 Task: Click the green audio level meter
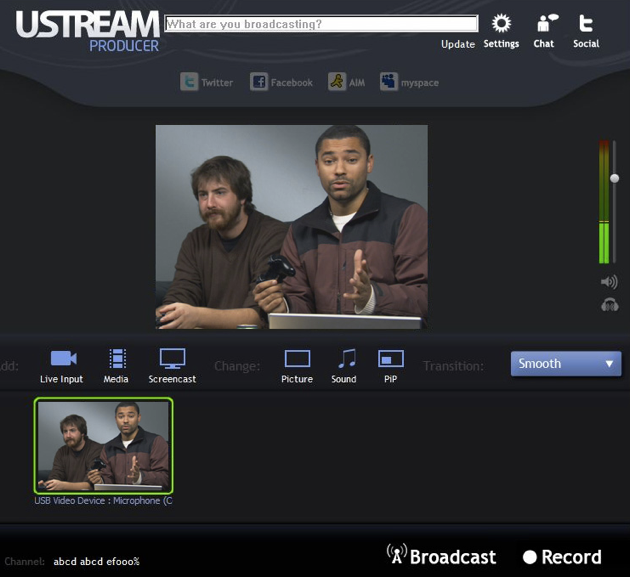tap(604, 202)
